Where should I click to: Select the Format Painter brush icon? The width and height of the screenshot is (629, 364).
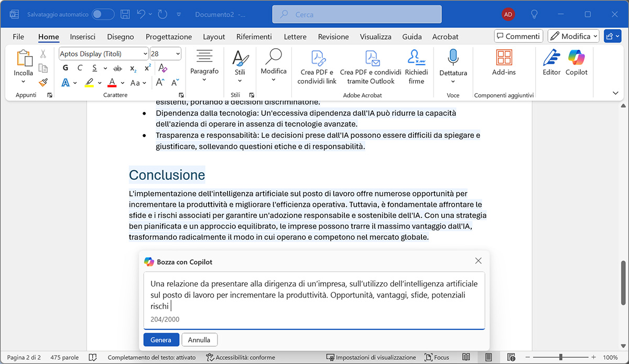[43, 82]
